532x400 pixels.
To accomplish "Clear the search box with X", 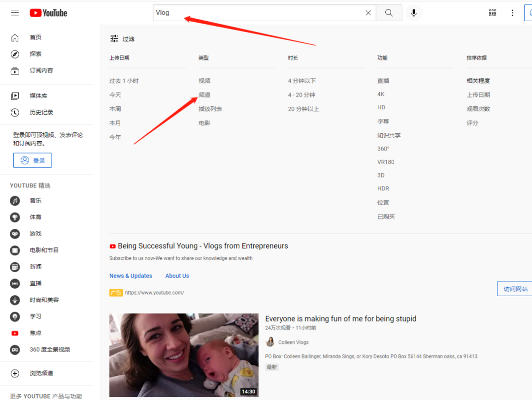I will click(x=368, y=13).
